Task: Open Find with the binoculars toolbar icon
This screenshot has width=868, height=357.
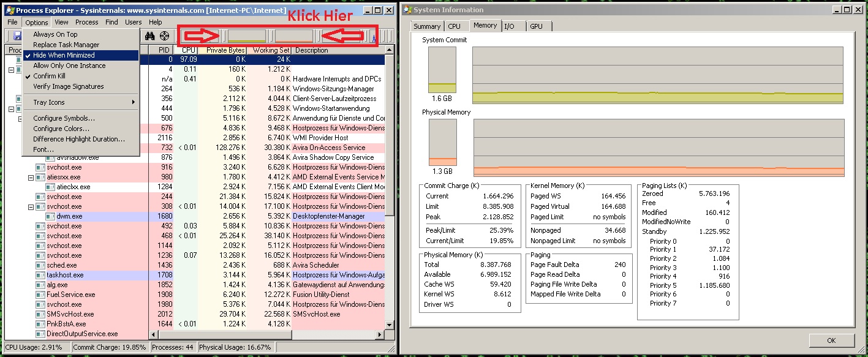Action: point(151,36)
